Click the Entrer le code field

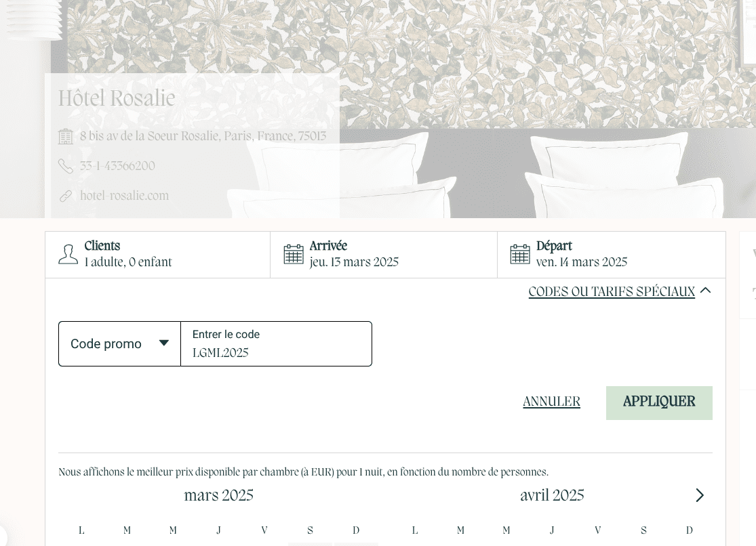tap(276, 344)
